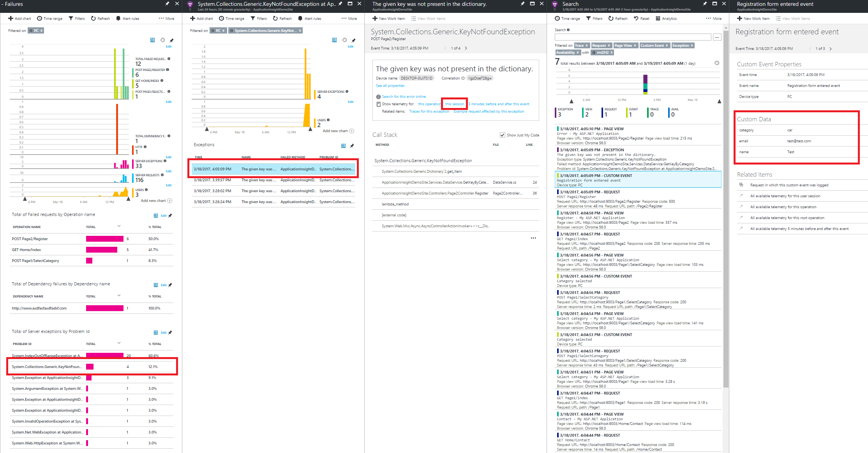Open the More menu in the Failures blade
This screenshot has width=868, height=453.
pyautogui.click(x=166, y=18)
